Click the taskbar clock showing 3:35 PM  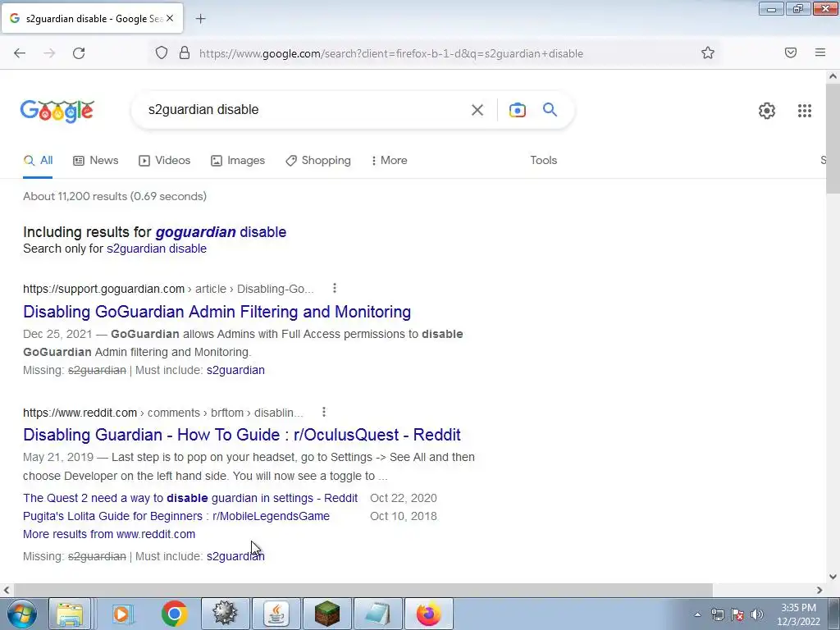tap(798, 614)
